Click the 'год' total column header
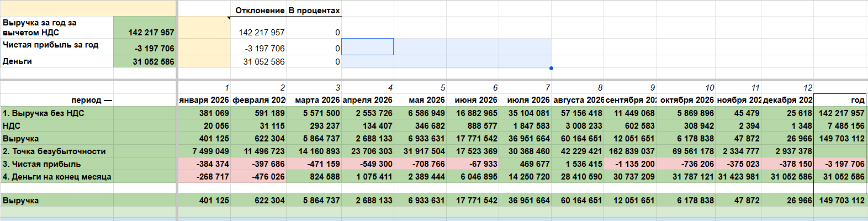This screenshot has width=868, height=221. [840, 100]
